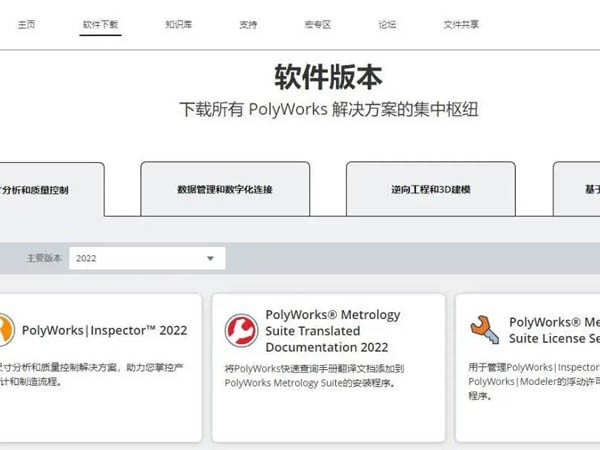Open PolyWorks Metrology Suite License Server title
This screenshot has width=600, height=450.
(x=554, y=330)
